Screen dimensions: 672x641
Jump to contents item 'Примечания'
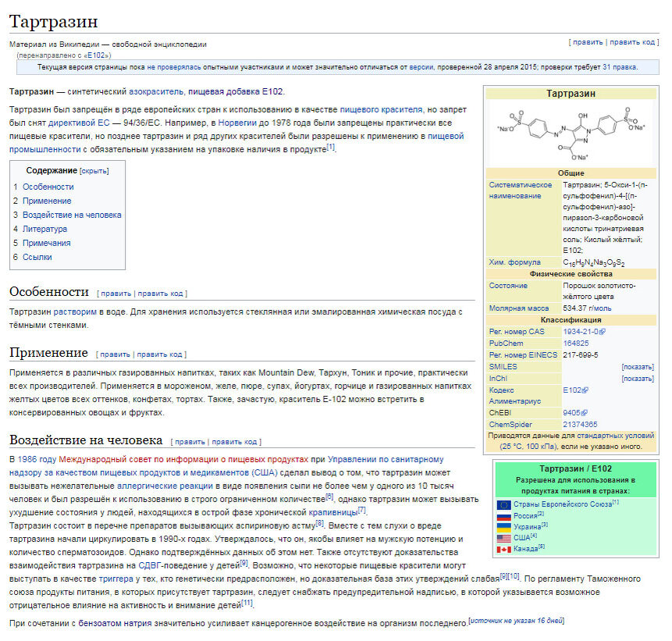click(x=46, y=243)
